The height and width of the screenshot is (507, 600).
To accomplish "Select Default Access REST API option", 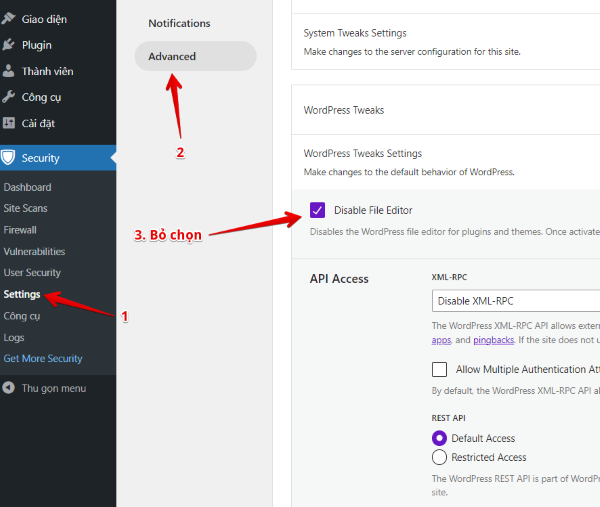I will [439, 438].
